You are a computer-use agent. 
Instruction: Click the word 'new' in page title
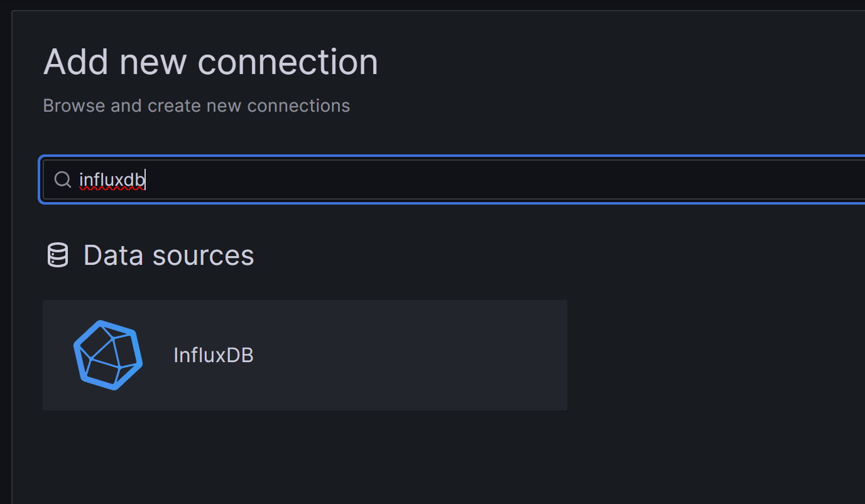click(x=154, y=62)
